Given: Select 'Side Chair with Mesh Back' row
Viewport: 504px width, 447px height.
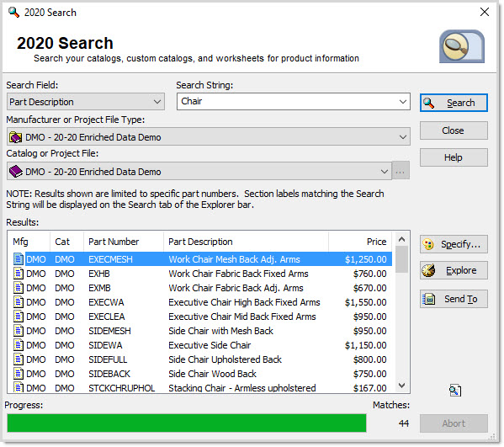Looking at the screenshot, I should coord(203,331).
